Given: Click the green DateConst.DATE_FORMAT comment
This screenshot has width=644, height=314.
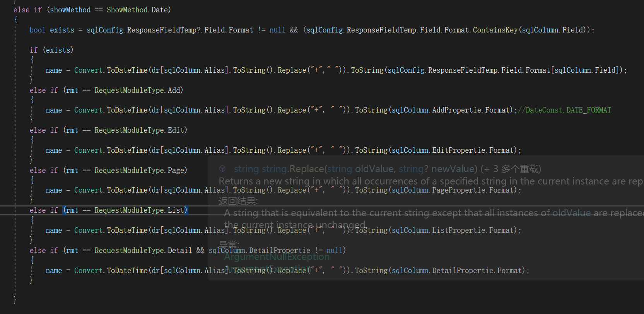Looking at the screenshot, I should tap(564, 110).
